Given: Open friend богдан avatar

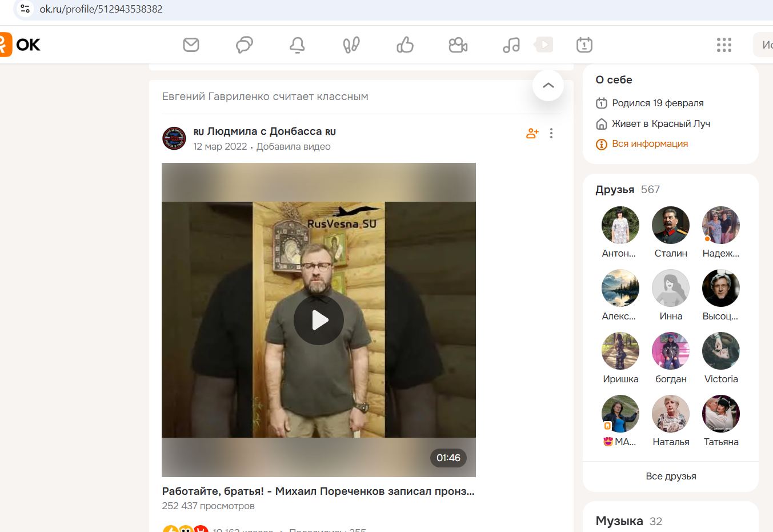Looking at the screenshot, I should (x=671, y=351).
